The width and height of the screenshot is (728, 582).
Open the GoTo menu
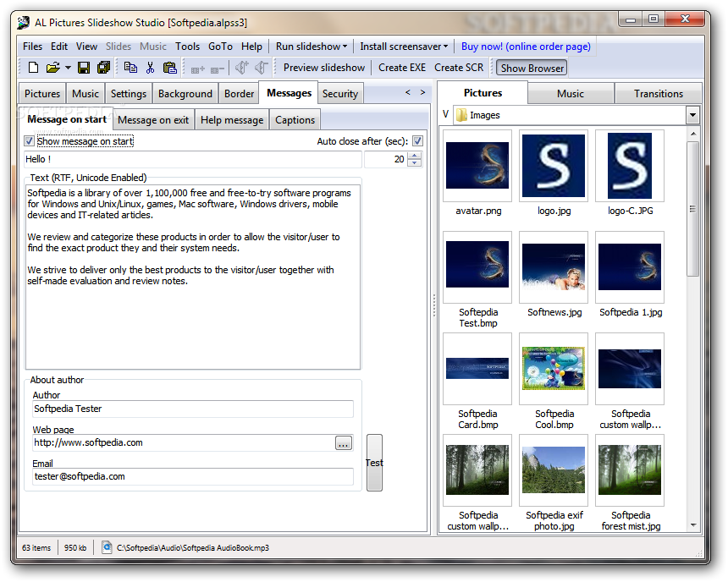[x=220, y=47]
